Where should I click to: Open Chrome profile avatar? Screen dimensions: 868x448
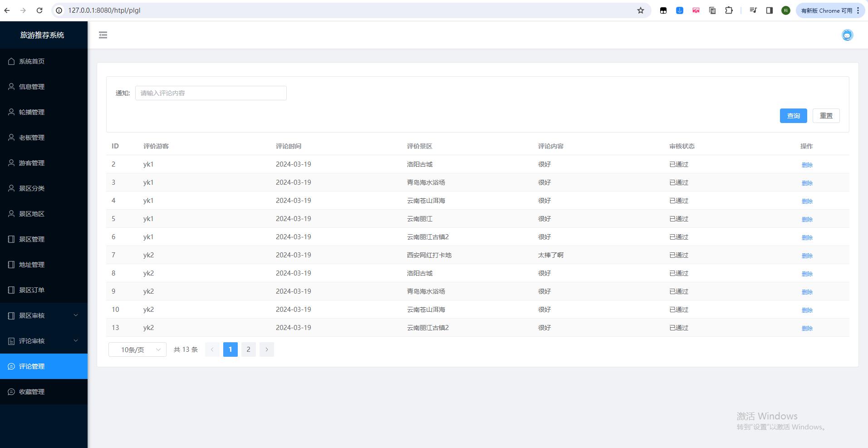pos(786,10)
